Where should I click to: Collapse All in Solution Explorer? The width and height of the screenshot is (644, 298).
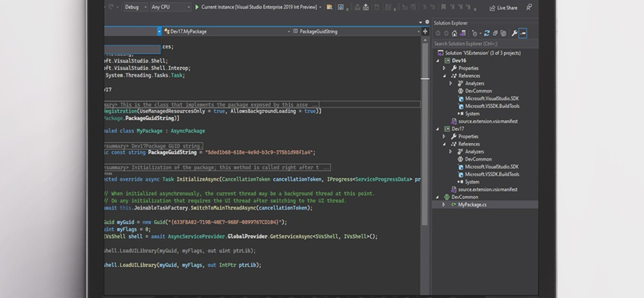pyautogui.click(x=496, y=34)
